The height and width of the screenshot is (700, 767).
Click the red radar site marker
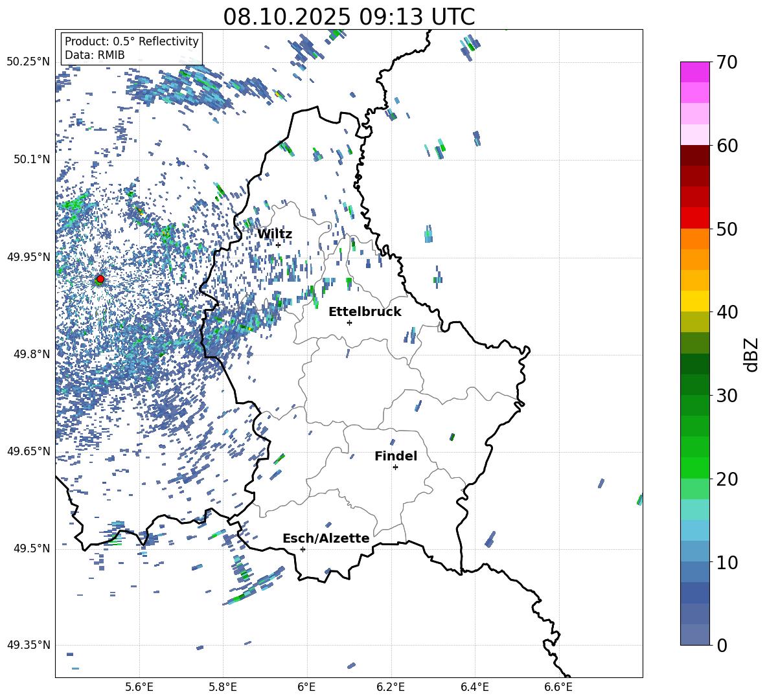pos(100,279)
